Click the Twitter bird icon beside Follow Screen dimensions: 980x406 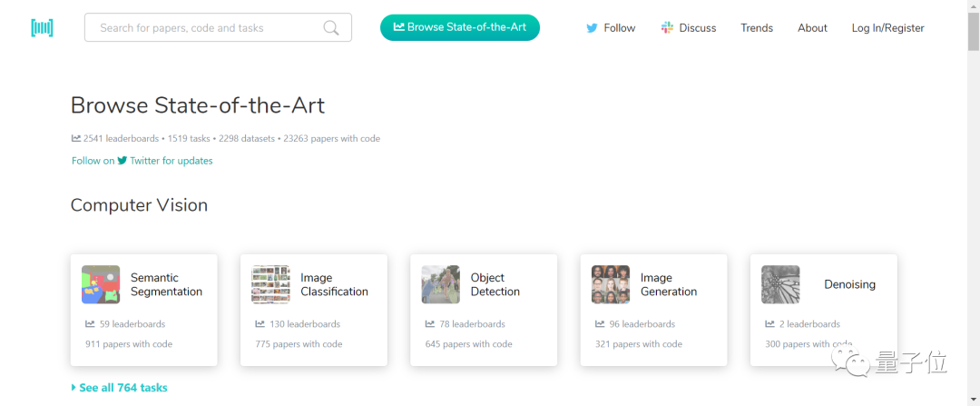(593, 28)
